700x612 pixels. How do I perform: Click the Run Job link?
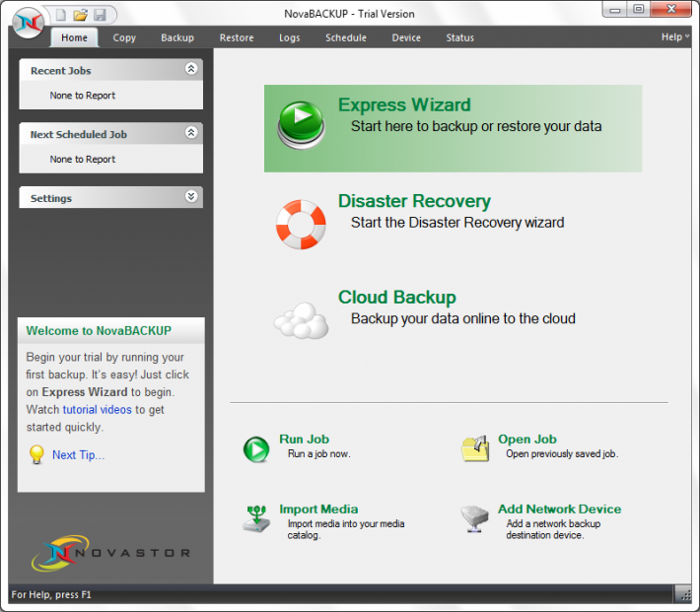point(304,440)
